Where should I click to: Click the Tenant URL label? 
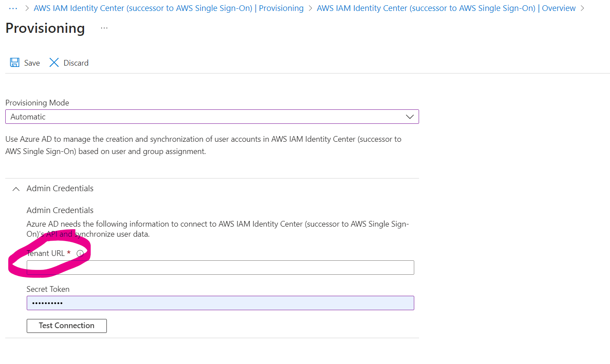click(x=46, y=253)
